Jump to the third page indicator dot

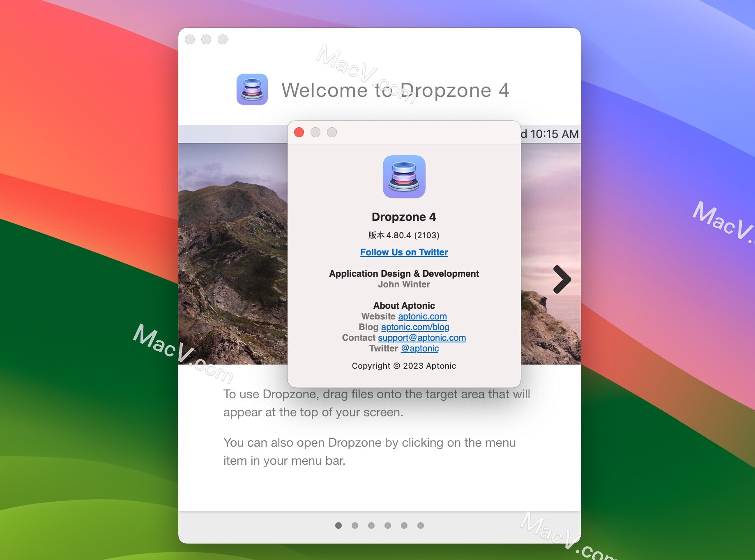(371, 526)
